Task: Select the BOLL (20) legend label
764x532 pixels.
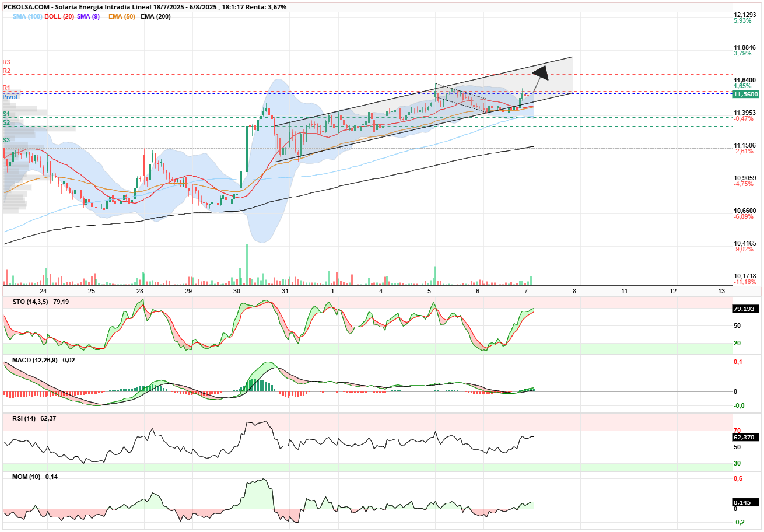Action: pyautogui.click(x=59, y=16)
